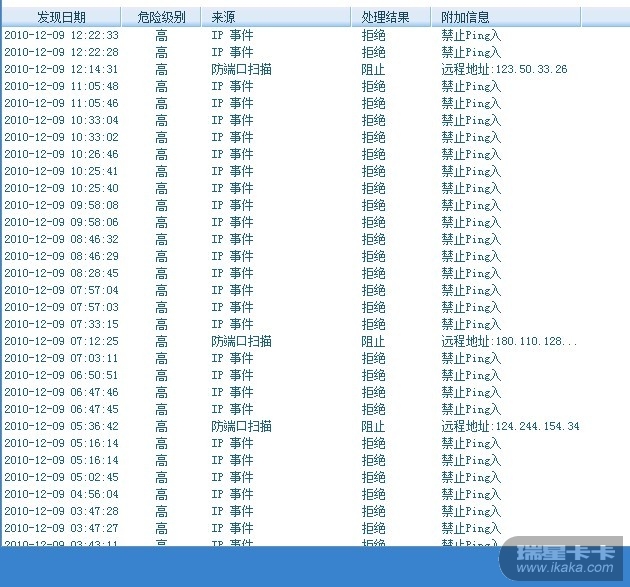Click remote address 123.50.33.26
This screenshot has width=630, height=587.
(x=531, y=70)
